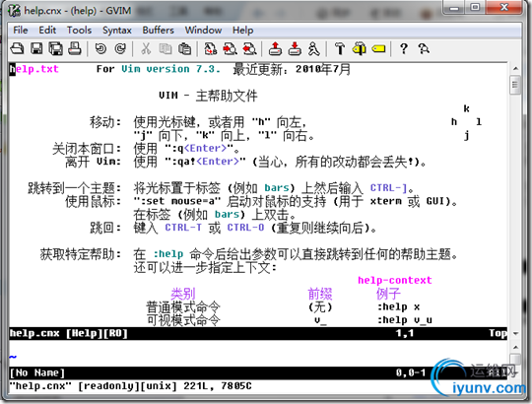Click the help-context tag
Screen dimensions: 532x404
click(395, 280)
